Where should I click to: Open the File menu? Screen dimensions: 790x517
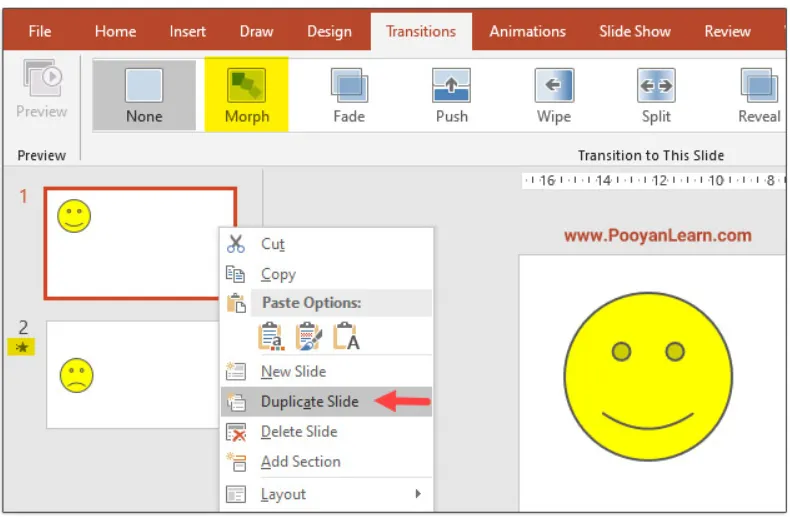click(40, 31)
